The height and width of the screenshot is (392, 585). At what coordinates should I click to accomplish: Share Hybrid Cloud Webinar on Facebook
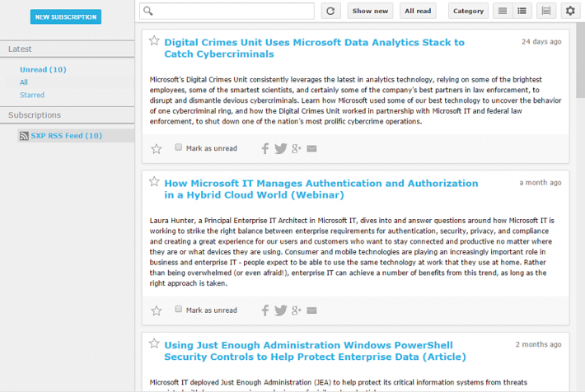[x=264, y=310]
